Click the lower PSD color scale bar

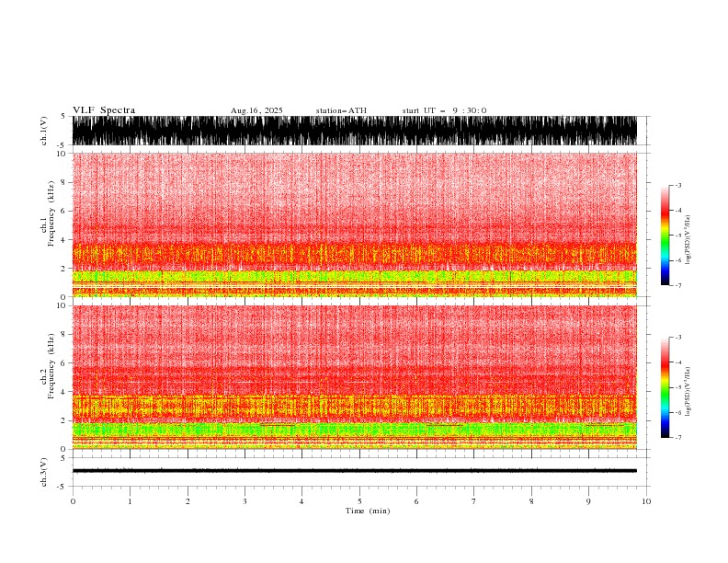click(665, 387)
